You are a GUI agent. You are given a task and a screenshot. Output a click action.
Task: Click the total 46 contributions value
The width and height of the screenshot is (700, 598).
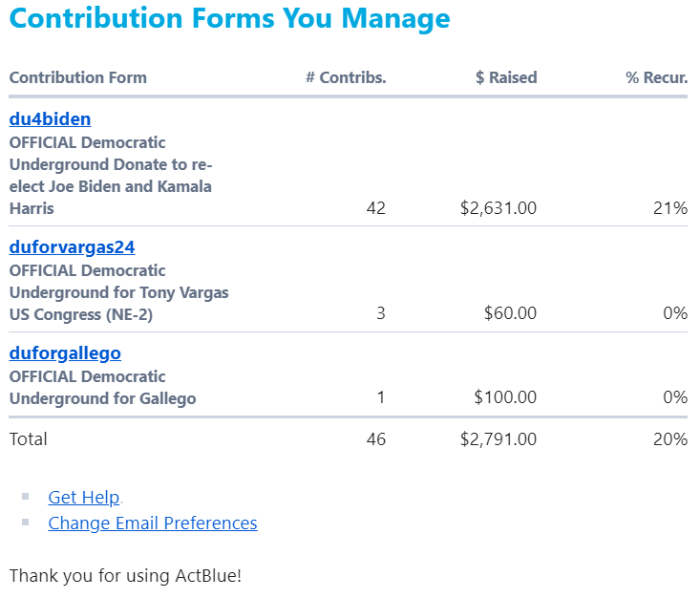coord(376,439)
